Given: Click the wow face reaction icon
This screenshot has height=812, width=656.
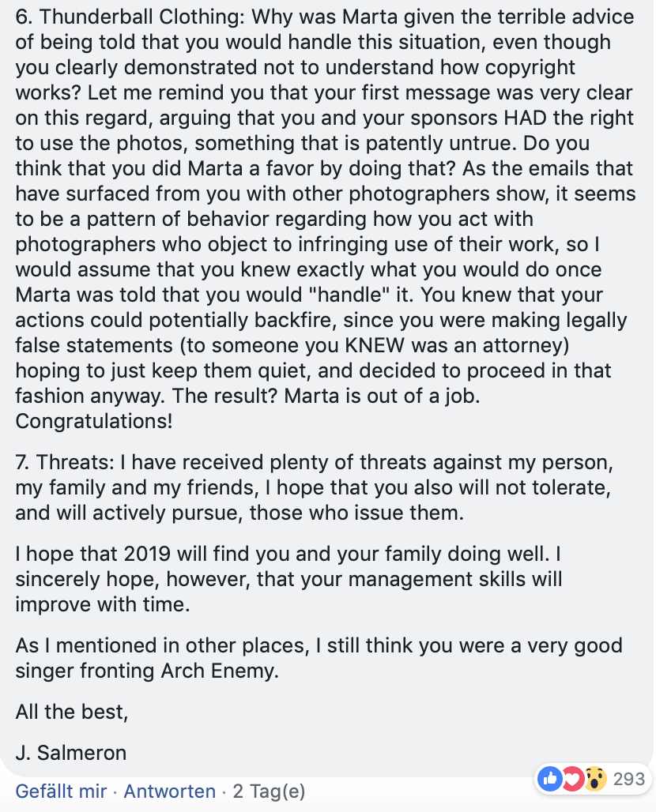Looking at the screenshot, I should (595, 778).
